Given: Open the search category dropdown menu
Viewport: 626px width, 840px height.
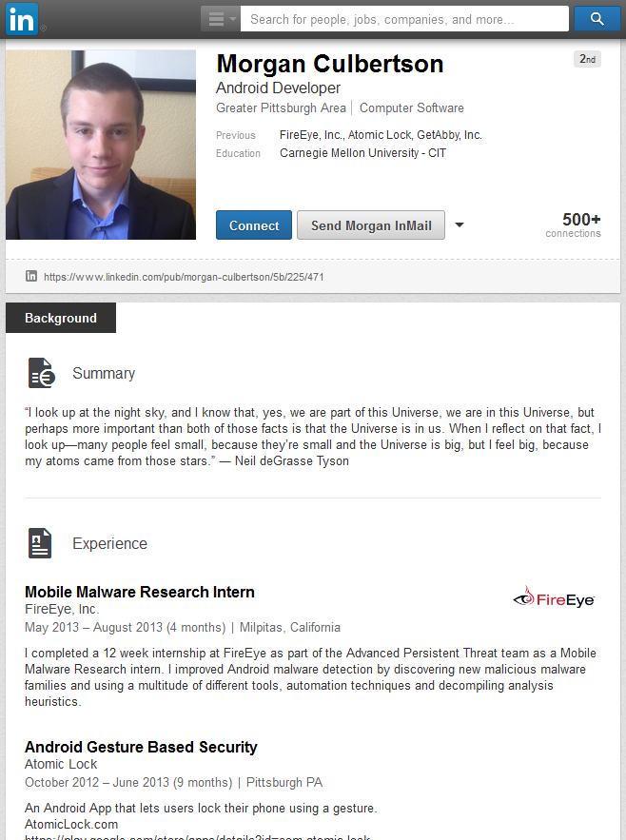Looking at the screenshot, I should [x=220, y=19].
